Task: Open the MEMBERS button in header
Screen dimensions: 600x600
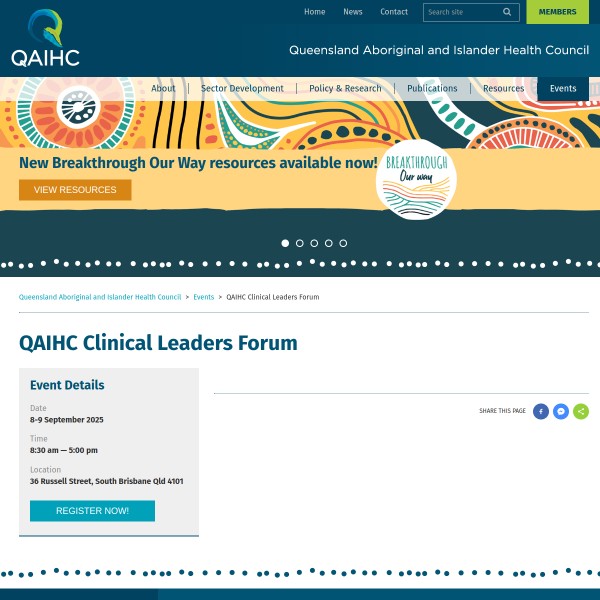Action: point(557,12)
